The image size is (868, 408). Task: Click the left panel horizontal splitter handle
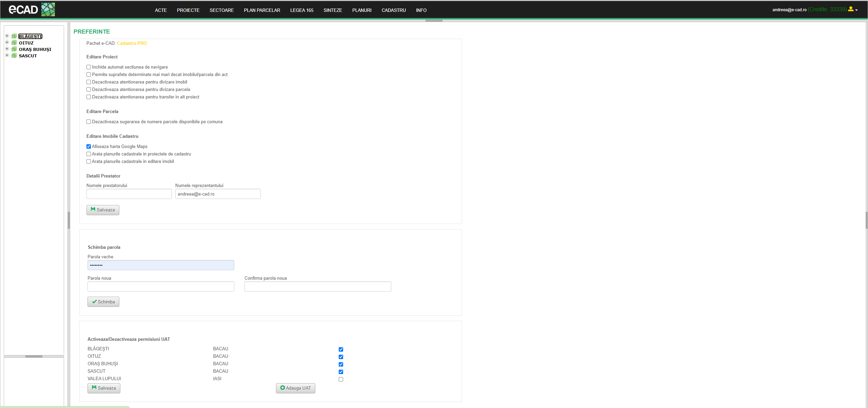pos(34,356)
